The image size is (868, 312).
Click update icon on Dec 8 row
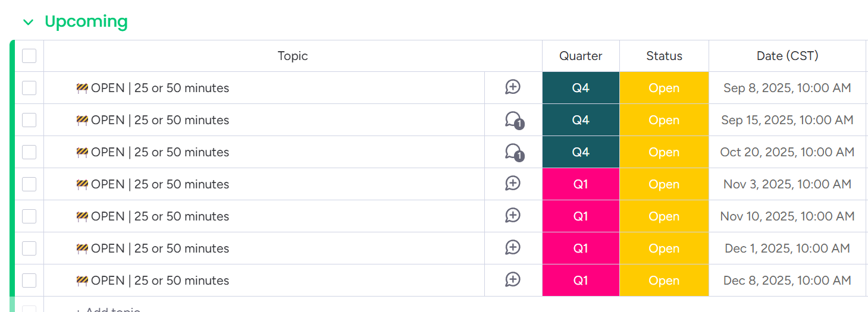(513, 281)
